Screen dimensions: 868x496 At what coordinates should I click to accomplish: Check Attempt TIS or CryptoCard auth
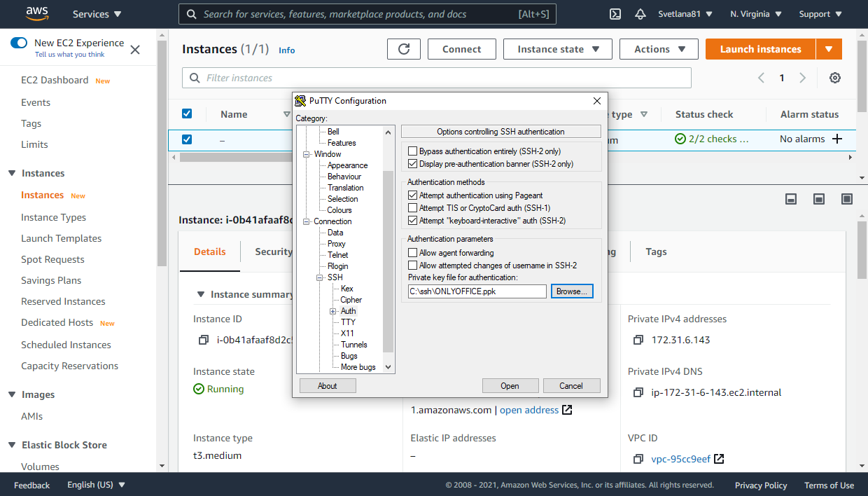click(x=412, y=208)
